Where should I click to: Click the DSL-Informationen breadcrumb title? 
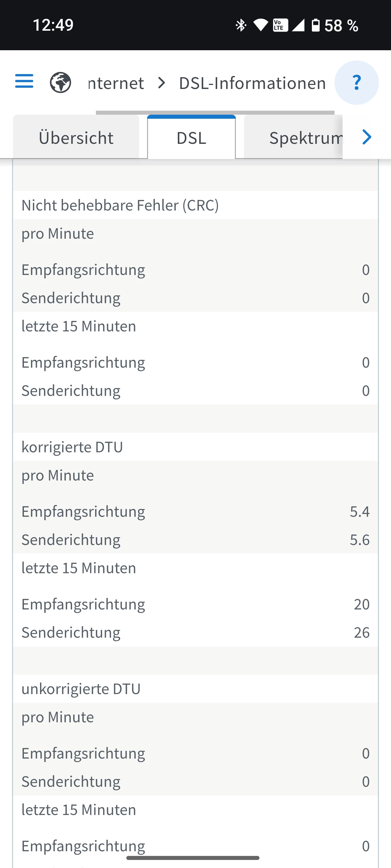(252, 83)
